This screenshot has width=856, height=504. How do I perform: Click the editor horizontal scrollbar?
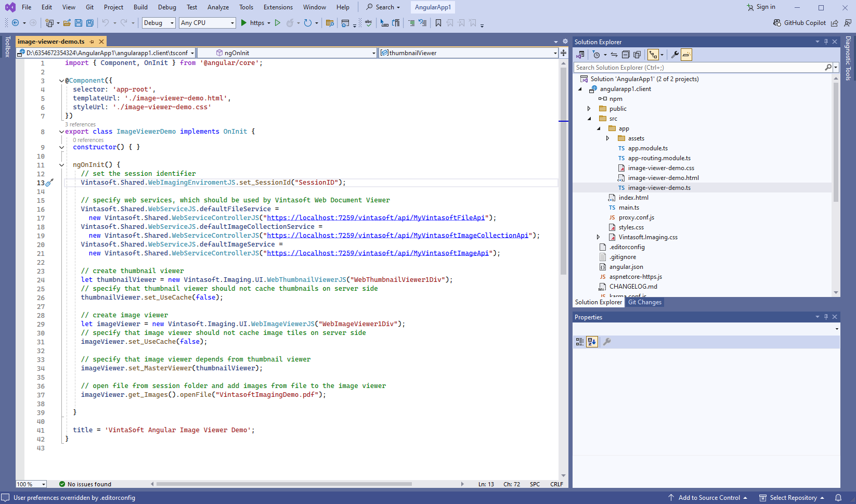point(283,484)
